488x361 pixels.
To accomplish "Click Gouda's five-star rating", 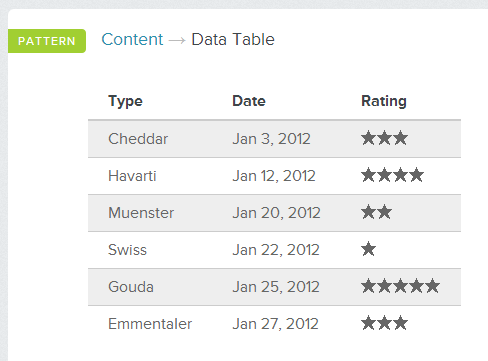I will tap(400, 286).
